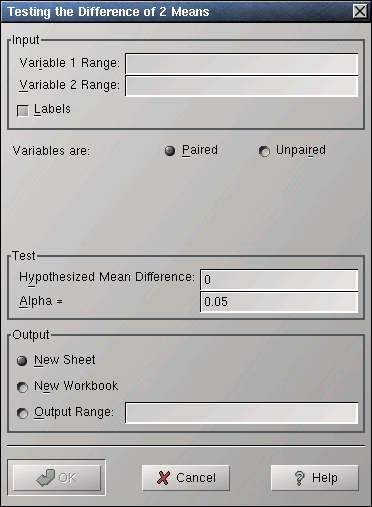Focus the Variable 1 Range field
Screen dimensions: 372x507
pos(242,64)
